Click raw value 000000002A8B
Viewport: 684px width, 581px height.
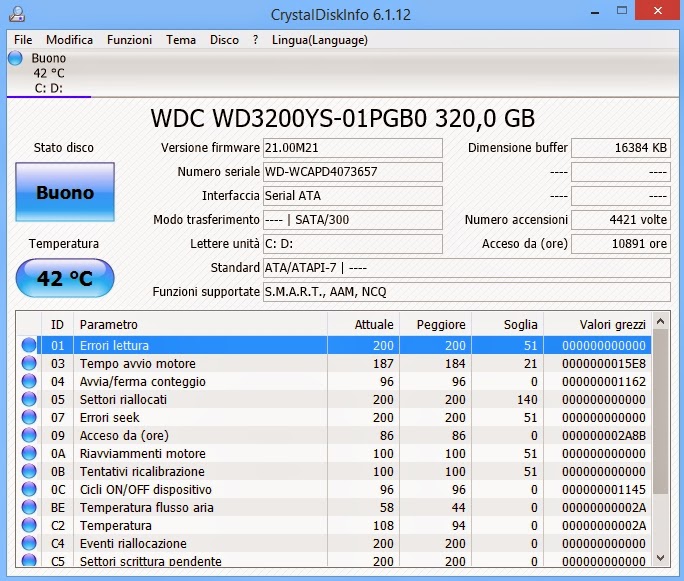tap(604, 435)
